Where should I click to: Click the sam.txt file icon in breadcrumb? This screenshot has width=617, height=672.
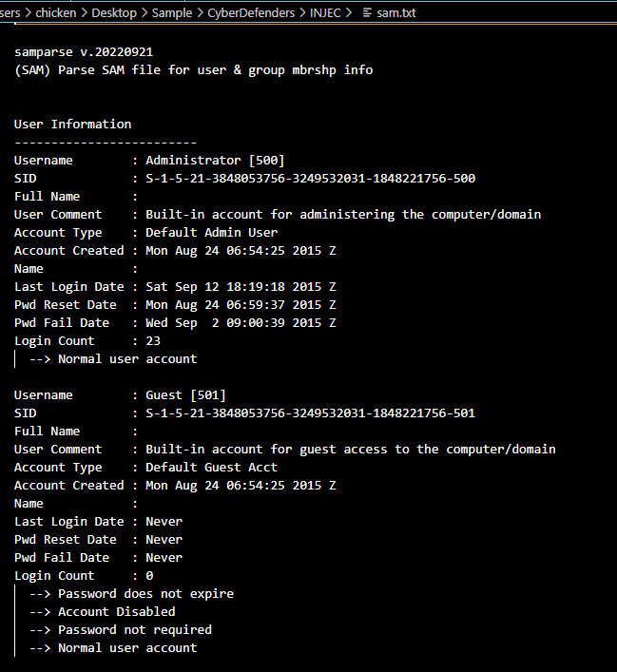(x=367, y=13)
